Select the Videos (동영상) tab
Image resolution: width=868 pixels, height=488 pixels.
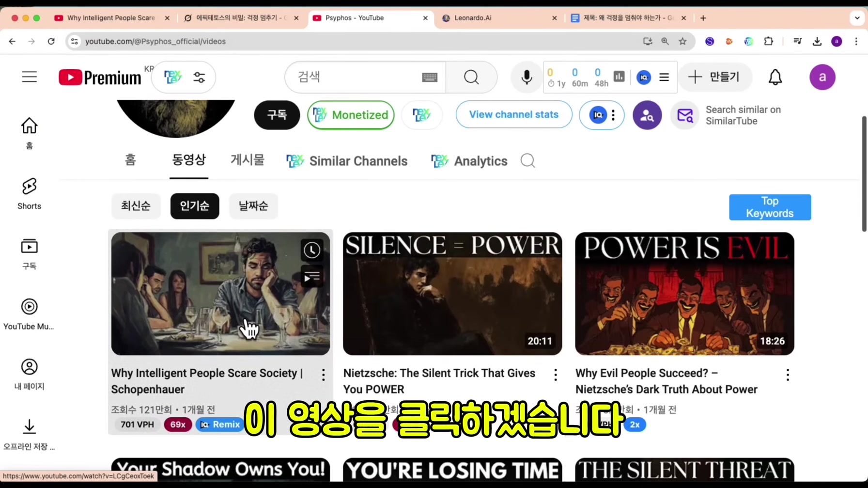[x=189, y=160]
